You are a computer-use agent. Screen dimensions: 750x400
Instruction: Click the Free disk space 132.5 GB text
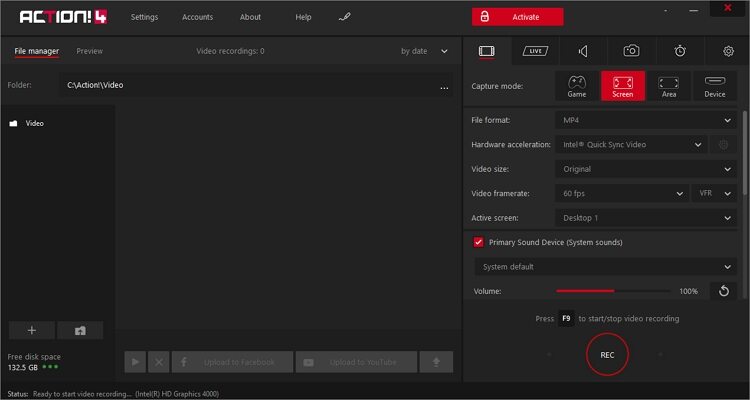(34, 362)
